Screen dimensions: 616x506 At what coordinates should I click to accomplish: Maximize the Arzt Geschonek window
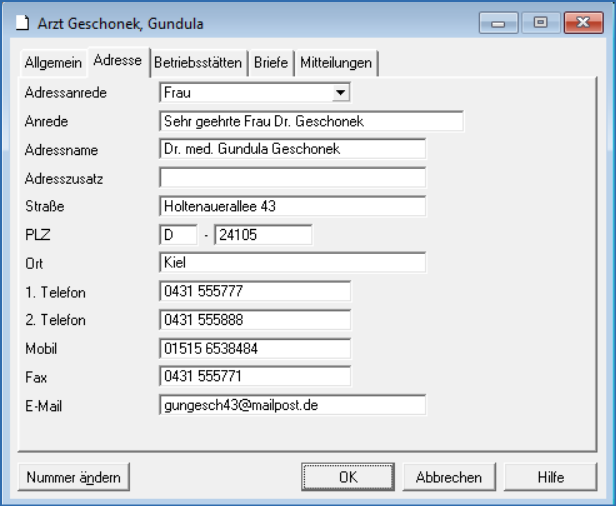click(x=541, y=23)
